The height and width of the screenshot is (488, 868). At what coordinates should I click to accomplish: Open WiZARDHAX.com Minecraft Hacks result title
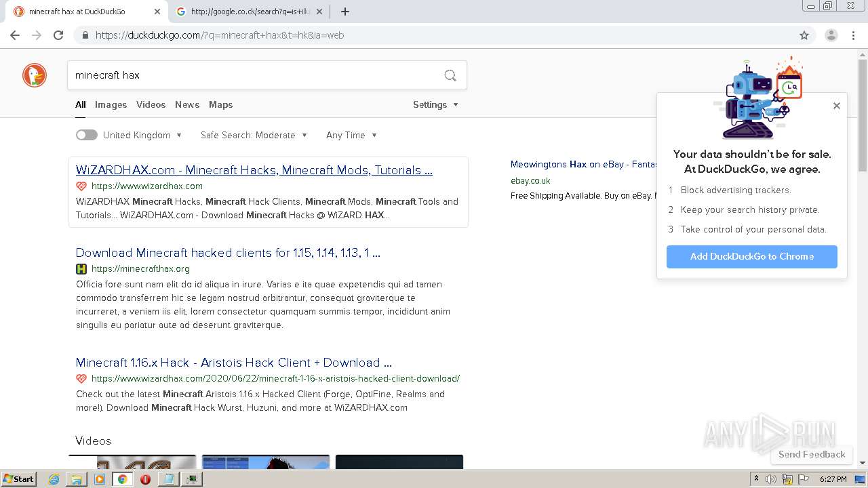254,170
